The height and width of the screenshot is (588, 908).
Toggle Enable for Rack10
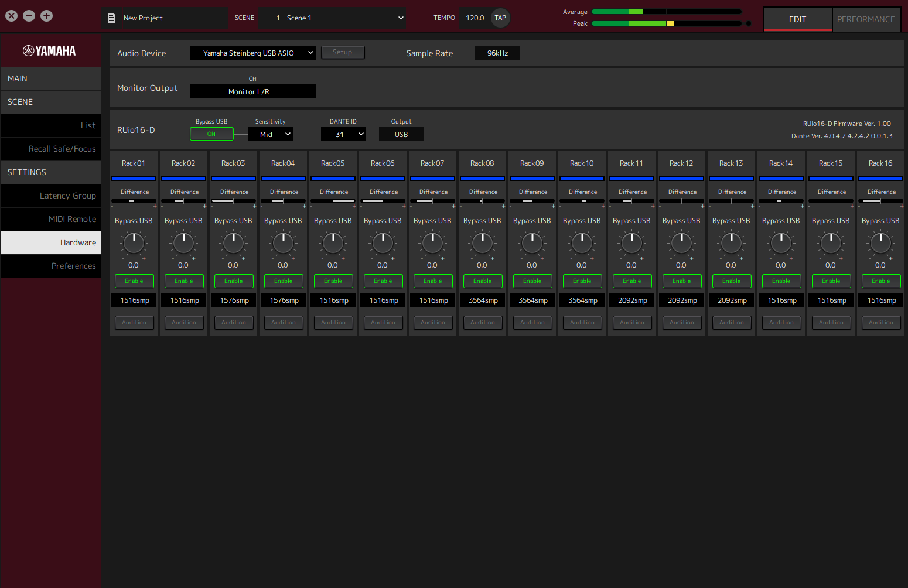click(x=582, y=281)
